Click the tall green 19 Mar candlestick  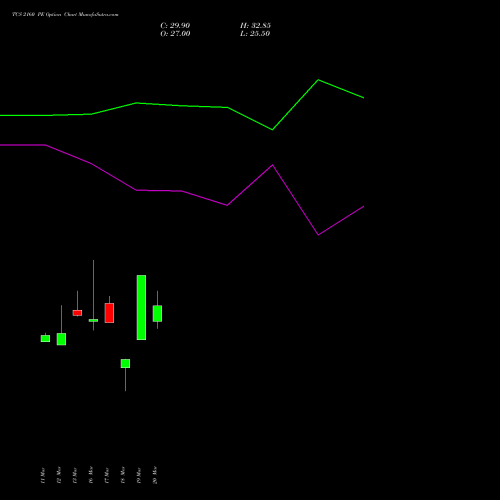(x=141, y=307)
